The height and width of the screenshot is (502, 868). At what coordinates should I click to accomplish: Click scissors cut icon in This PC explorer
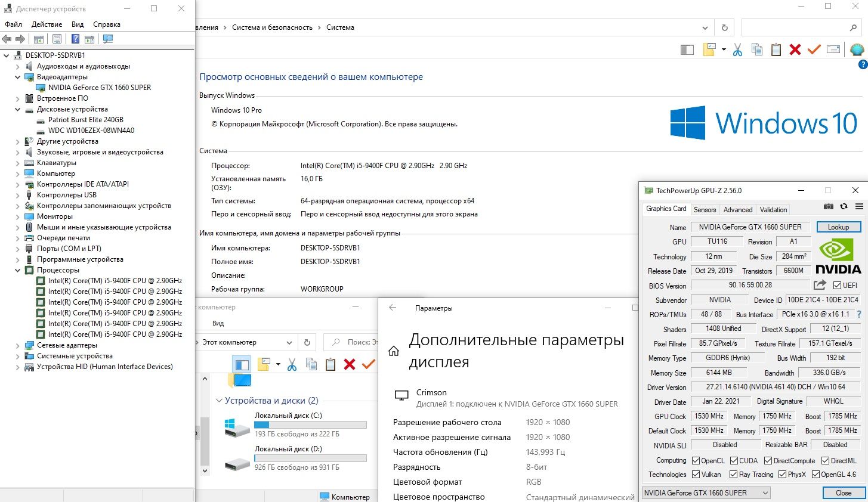pyautogui.click(x=292, y=364)
